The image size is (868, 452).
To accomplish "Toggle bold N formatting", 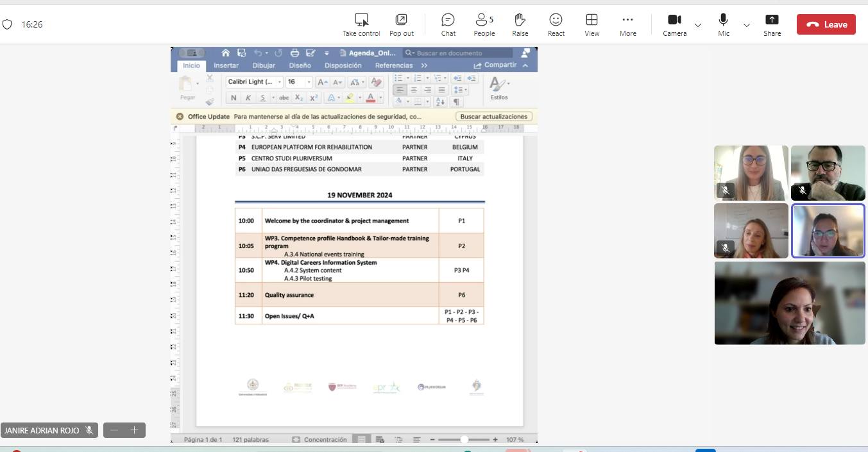I will point(234,98).
